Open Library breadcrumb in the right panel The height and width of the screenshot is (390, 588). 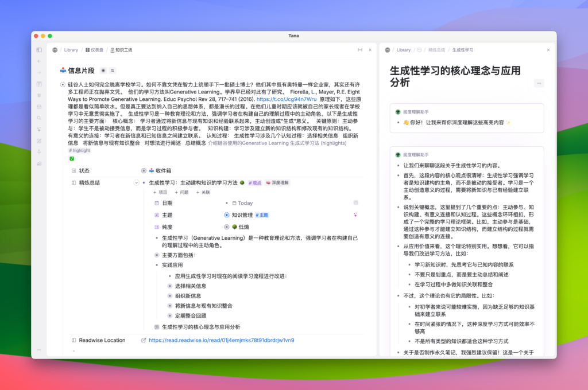[404, 50]
